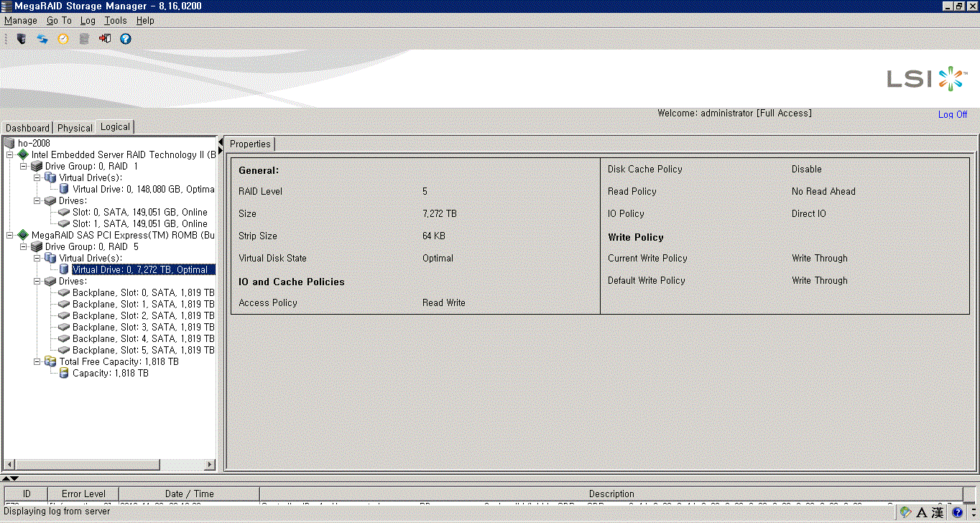Click the Hanja character icon in language bar
980x523 pixels.
[x=938, y=512]
